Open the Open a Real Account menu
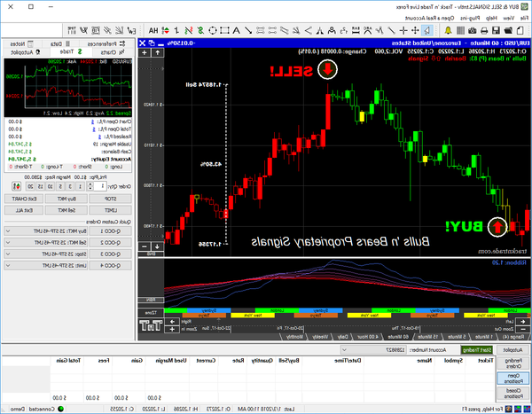The width and height of the screenshot is (532, 414). [429, 18]
